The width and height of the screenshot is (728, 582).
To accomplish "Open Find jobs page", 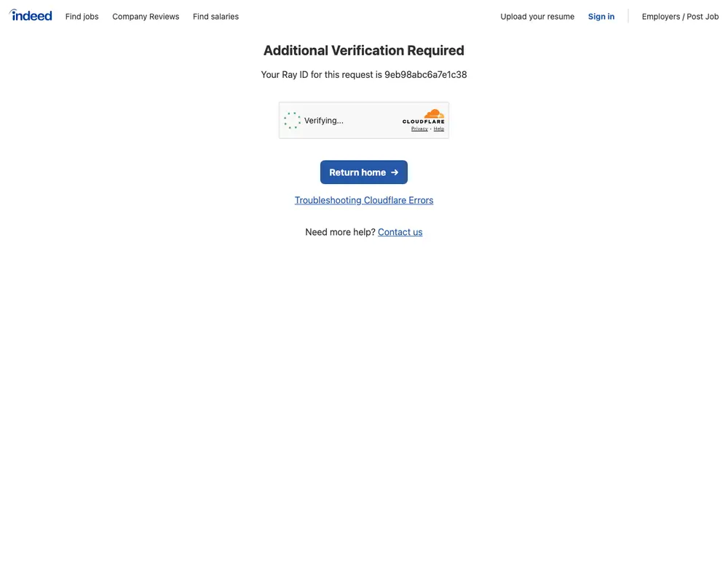I will [x=82, y=16].
